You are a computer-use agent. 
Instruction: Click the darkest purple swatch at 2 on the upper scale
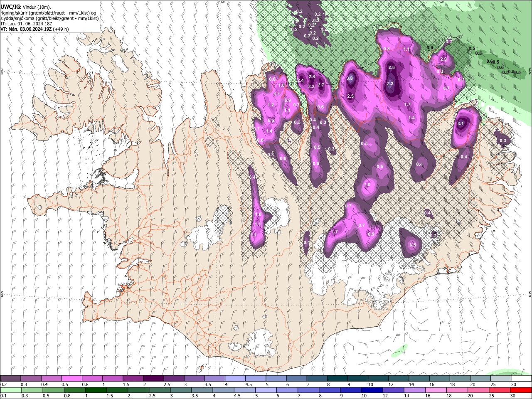point(153,379)
